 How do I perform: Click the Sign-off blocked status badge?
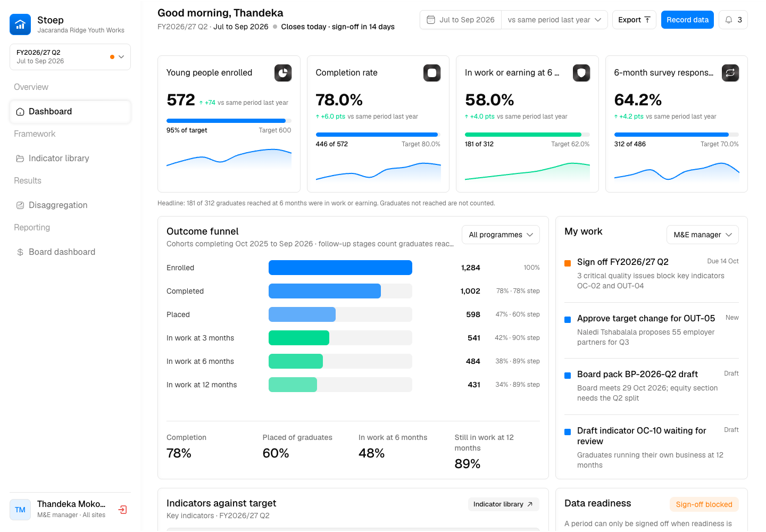pyautogui.click(x=704, y=504)
